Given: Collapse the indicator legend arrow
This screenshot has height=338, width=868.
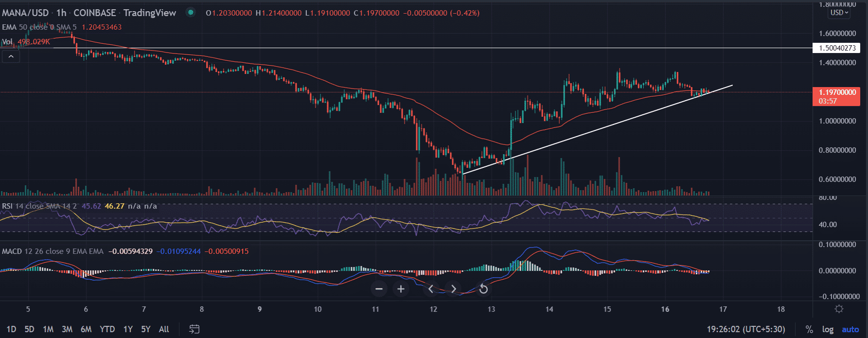Looking at the screenshot, I should (11, 56).
